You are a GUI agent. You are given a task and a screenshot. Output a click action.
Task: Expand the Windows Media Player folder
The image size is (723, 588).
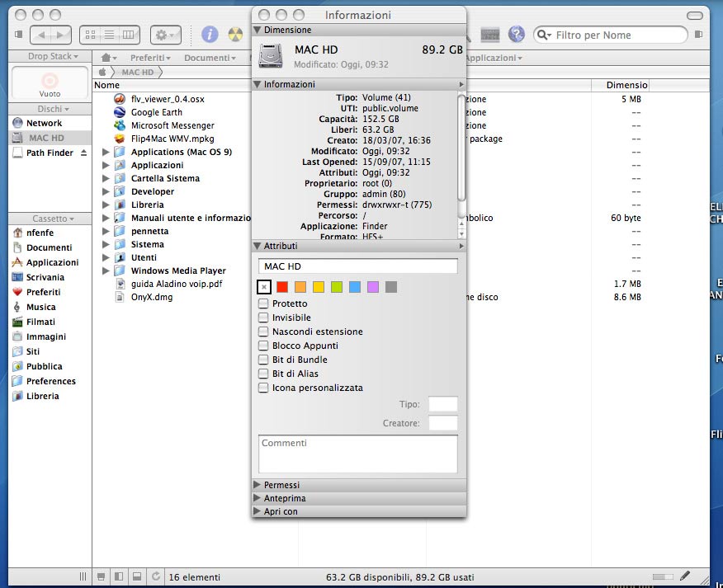[106, 270]
